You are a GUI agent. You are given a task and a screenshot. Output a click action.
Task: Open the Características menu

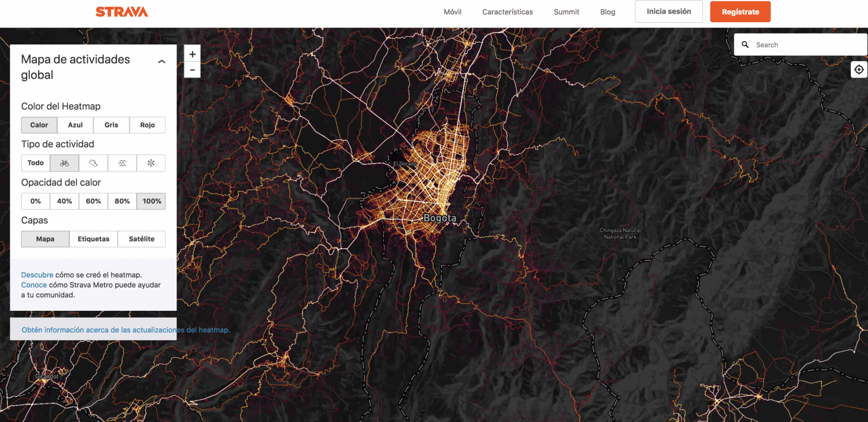(507, 12)
